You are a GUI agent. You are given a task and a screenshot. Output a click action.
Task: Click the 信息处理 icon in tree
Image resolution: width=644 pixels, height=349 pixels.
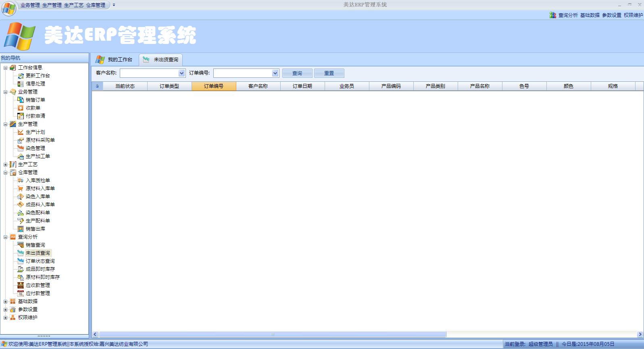(21, 83)
